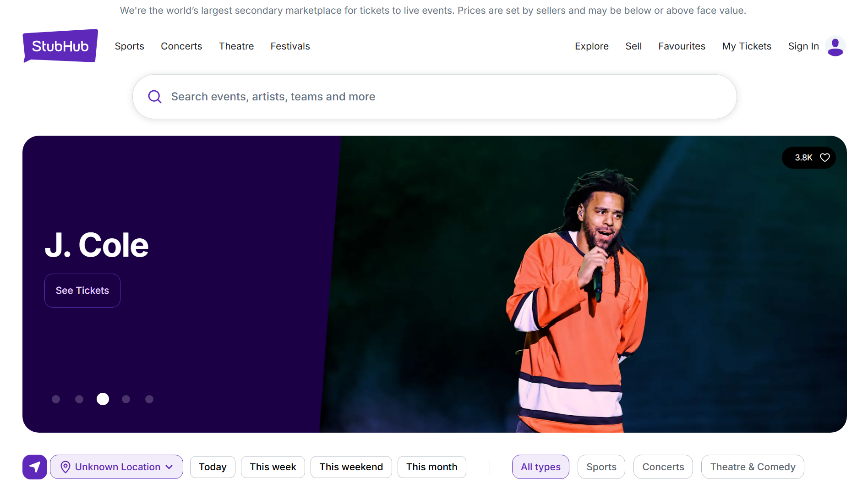868x495 pixels.
Task: Click the StubHub logo
Action: pyautogui.click(x=60, y=46)
